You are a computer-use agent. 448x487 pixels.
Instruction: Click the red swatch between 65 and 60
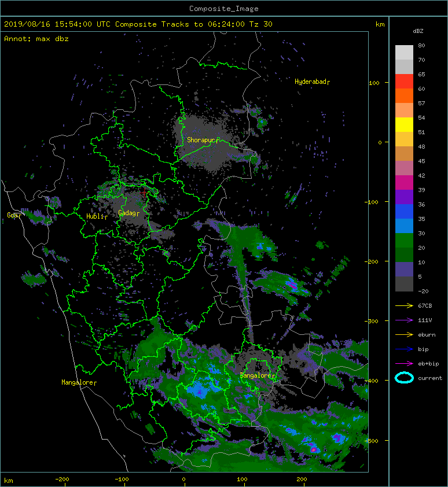click(404, 81)
